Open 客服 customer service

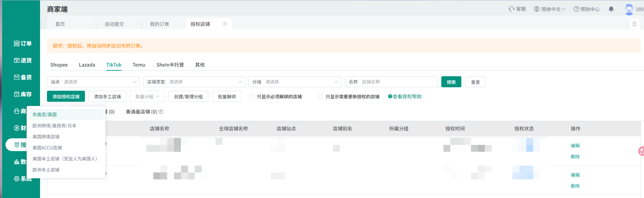tap(517, 9)
